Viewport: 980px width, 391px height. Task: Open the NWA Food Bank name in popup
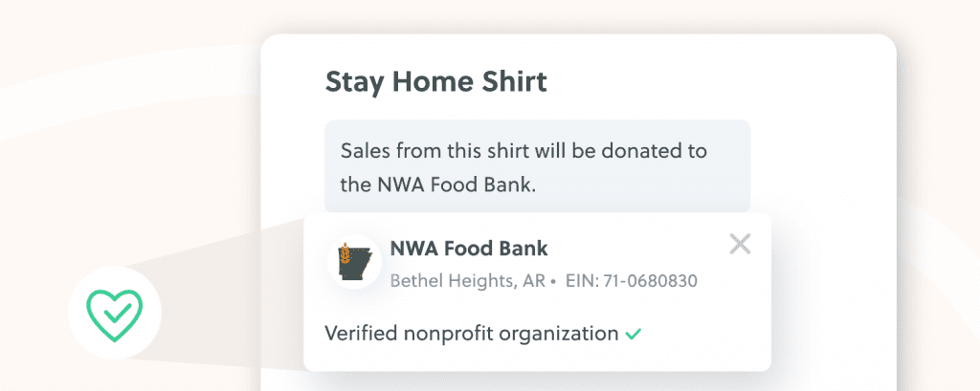click(469, 248)
